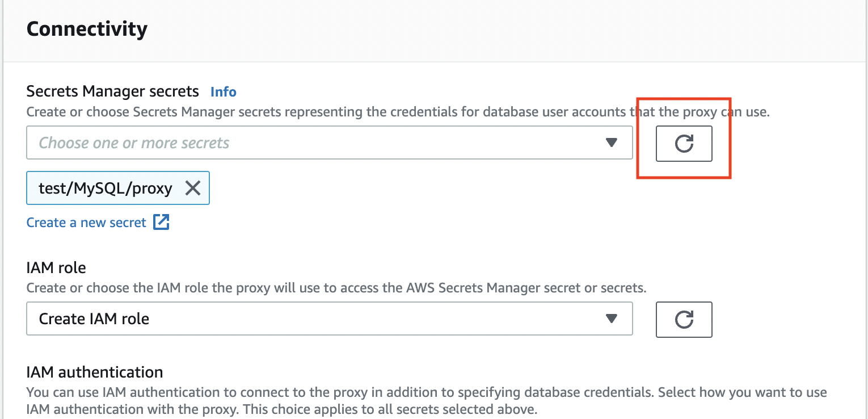Screen dimensions: 868x419
Task: Select the 'Create IAM role' combo box text
Action: (94, 319)
